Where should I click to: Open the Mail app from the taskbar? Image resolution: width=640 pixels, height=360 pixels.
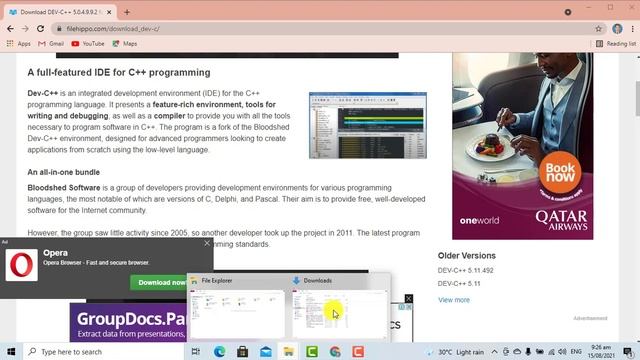(266, 352)
